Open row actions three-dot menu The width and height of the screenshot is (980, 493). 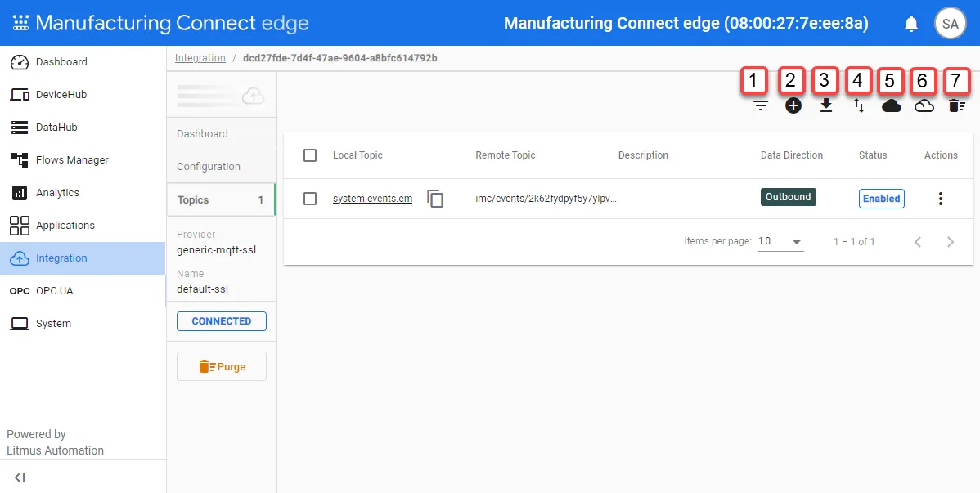[941, 199]
